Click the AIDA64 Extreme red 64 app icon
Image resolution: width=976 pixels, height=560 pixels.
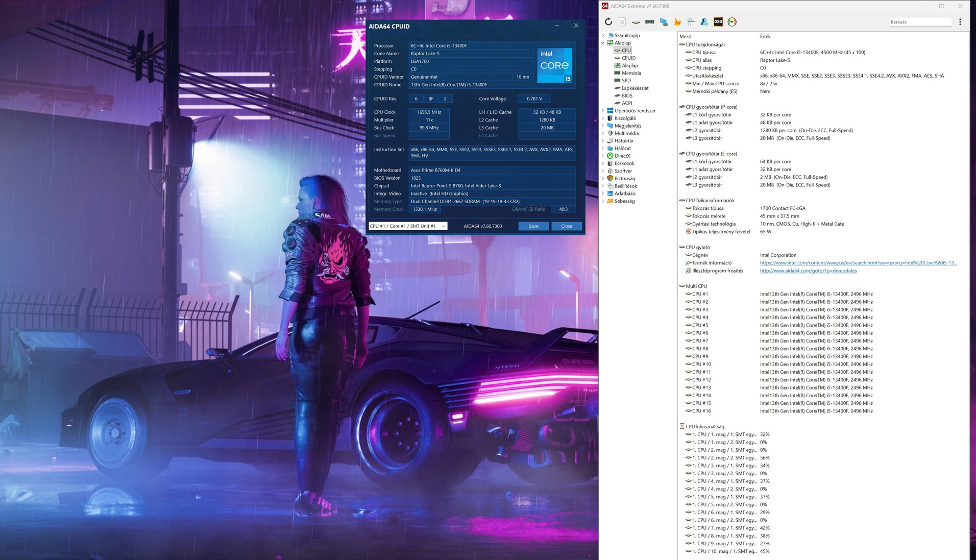tap(605, 6)
